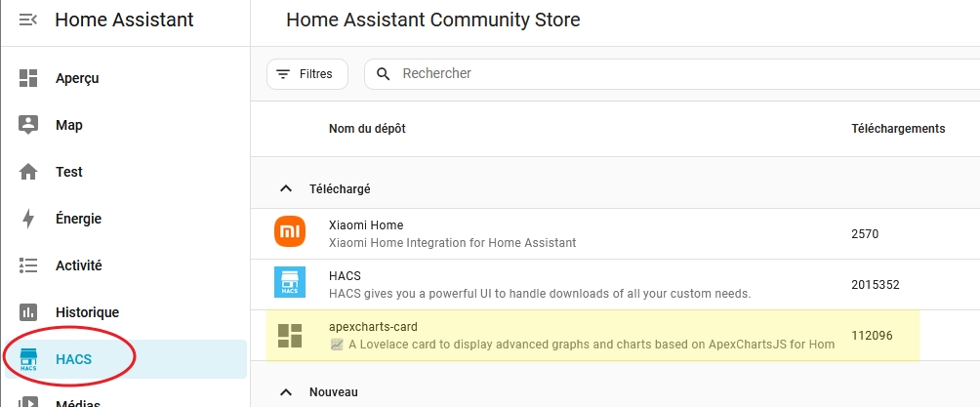The height and width of the screenshot is (407, 980).
Task: Collapse the Nouveau section
Action: 285,392
